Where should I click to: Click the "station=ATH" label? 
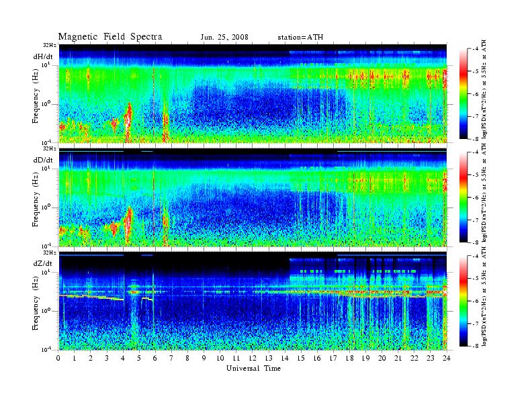point(300,37)
